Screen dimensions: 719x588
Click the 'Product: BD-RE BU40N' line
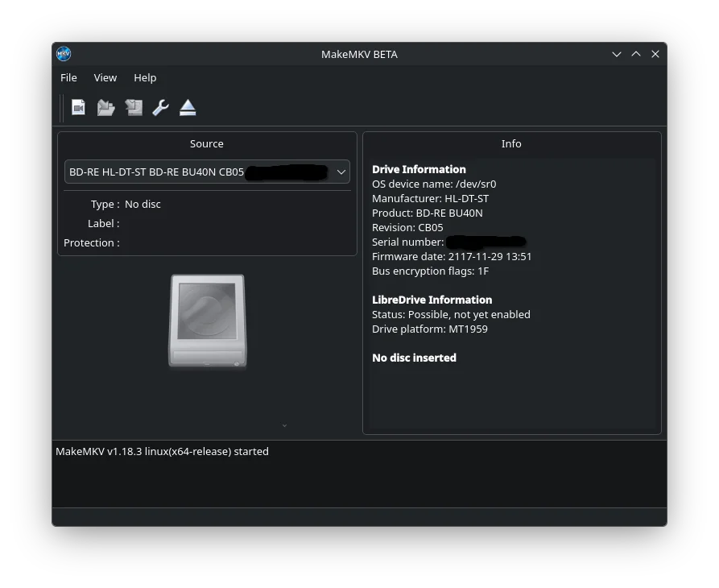click(x=427, y=213)
